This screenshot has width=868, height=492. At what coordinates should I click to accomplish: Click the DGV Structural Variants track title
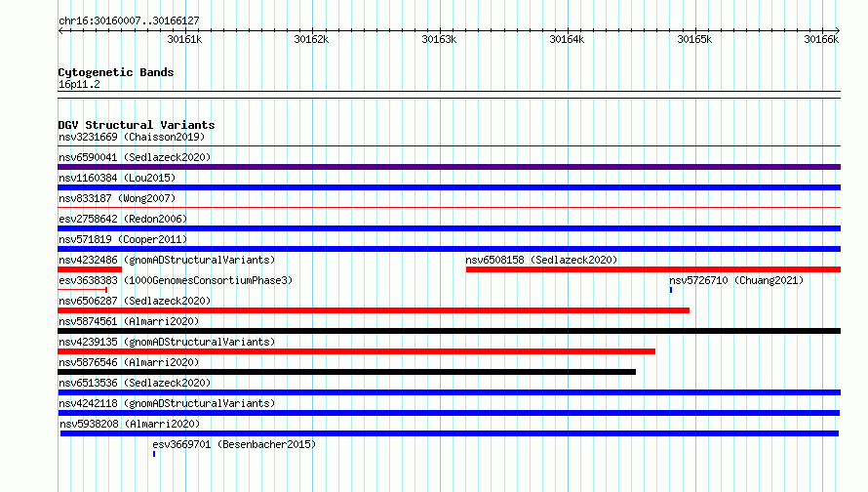[137, 125]
